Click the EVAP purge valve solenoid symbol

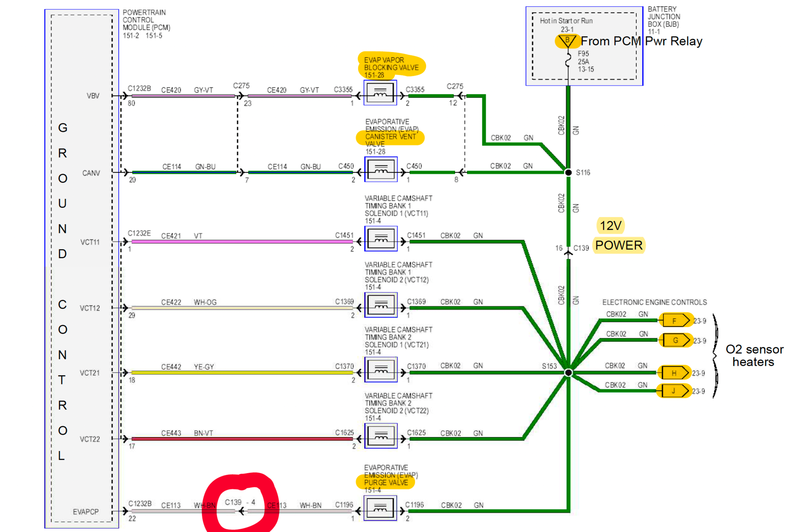coord(380,508)
